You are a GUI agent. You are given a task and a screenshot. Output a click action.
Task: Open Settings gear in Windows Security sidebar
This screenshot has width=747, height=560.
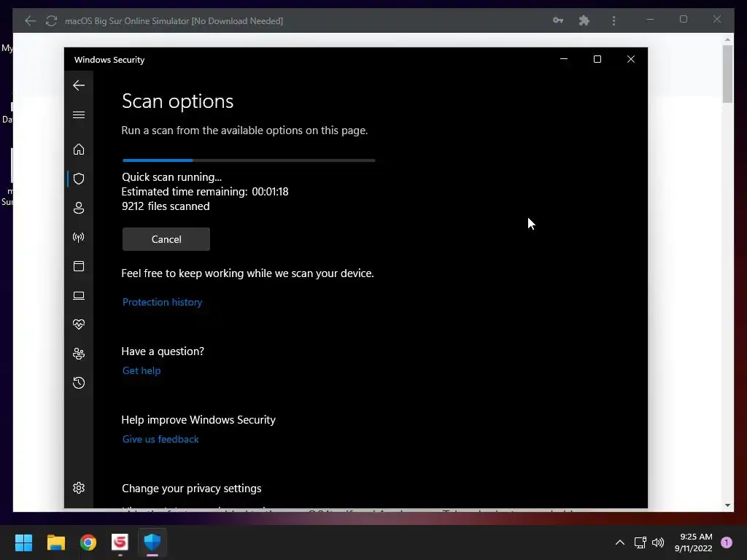tap(79, 488)
